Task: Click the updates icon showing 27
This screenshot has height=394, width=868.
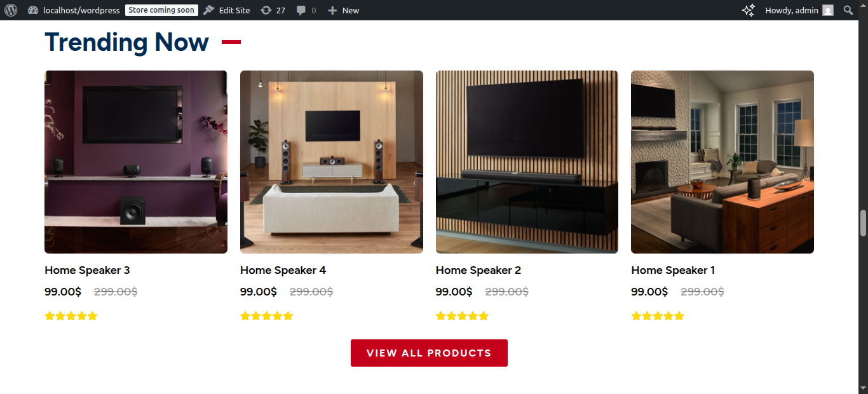Action: coord(266,10)
